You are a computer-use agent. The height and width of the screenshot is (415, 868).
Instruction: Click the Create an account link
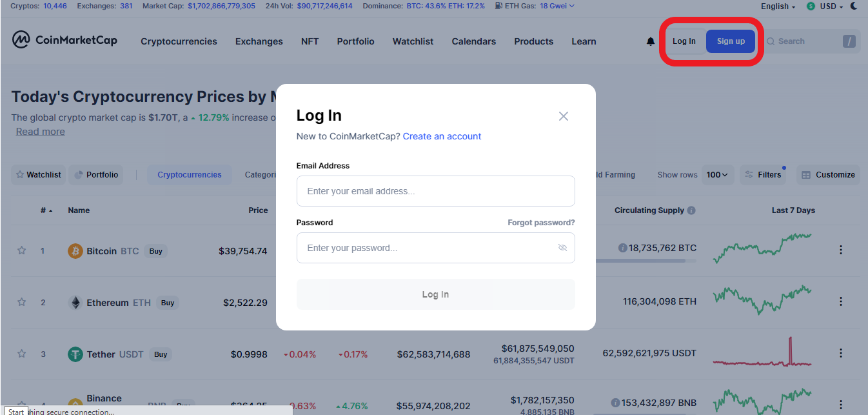(442, 136)
